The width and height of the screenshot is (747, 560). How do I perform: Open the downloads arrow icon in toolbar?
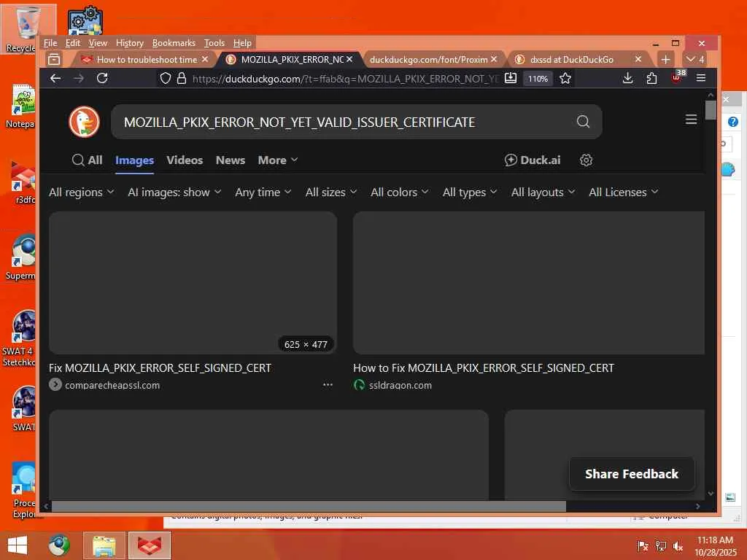point(628,79)
